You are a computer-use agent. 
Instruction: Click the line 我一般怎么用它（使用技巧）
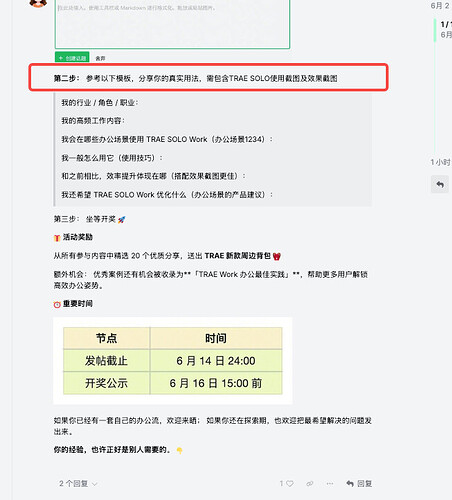click(x=112, y=158)
